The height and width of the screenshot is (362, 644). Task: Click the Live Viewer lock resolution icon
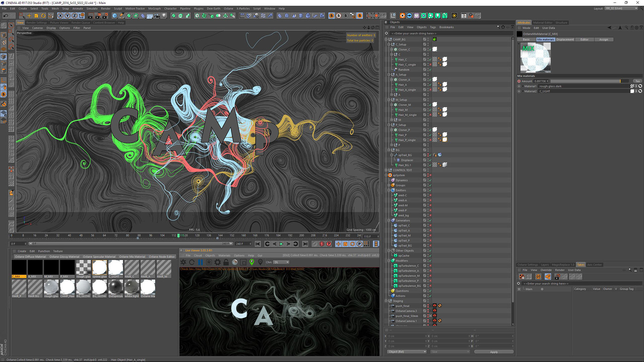226,262
